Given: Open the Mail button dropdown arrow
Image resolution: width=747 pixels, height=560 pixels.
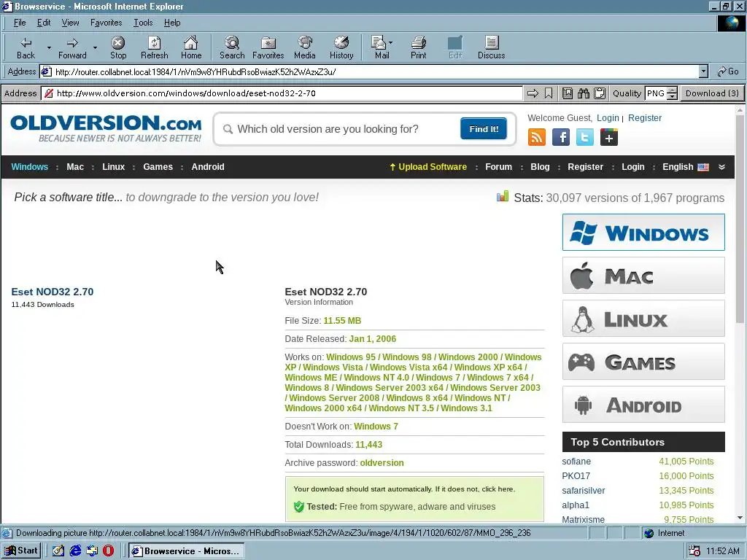Looking at the screenshot, I should coord(391,43).
